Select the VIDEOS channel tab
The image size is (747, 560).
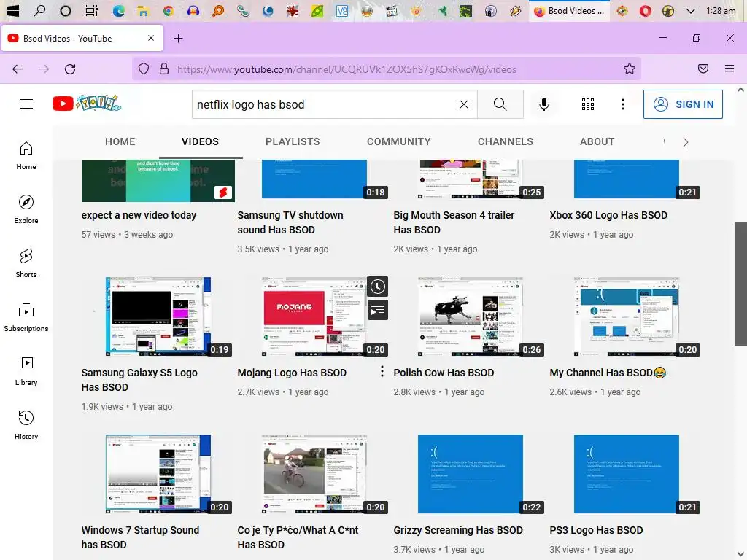(x=200, y=142)
